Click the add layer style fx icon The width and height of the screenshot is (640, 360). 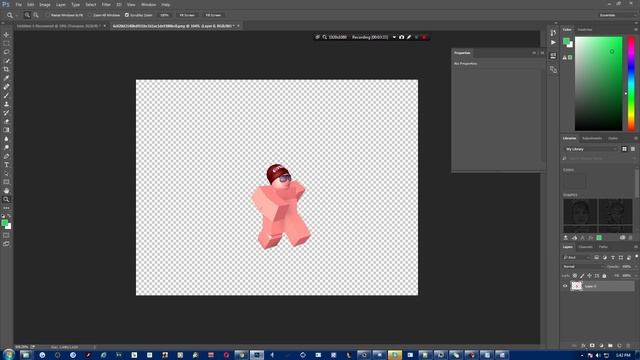(583, 346)
